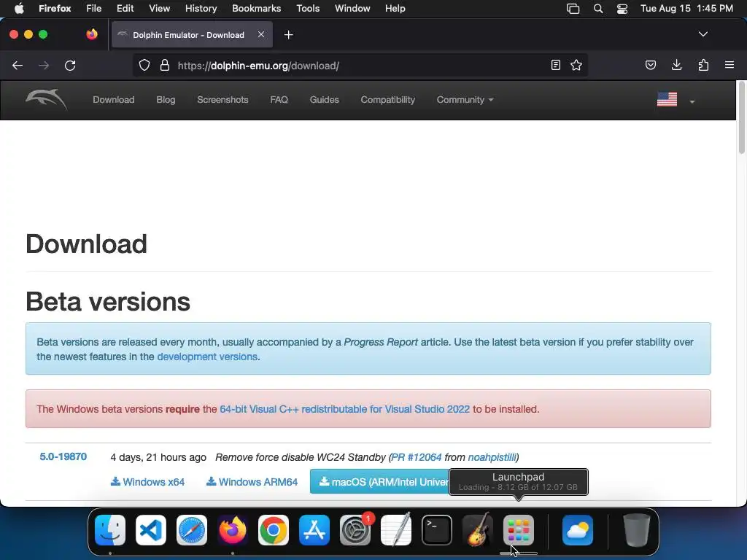Save page to Pocket
This screenshot has height=560, width=747.
tap(650, 65)
